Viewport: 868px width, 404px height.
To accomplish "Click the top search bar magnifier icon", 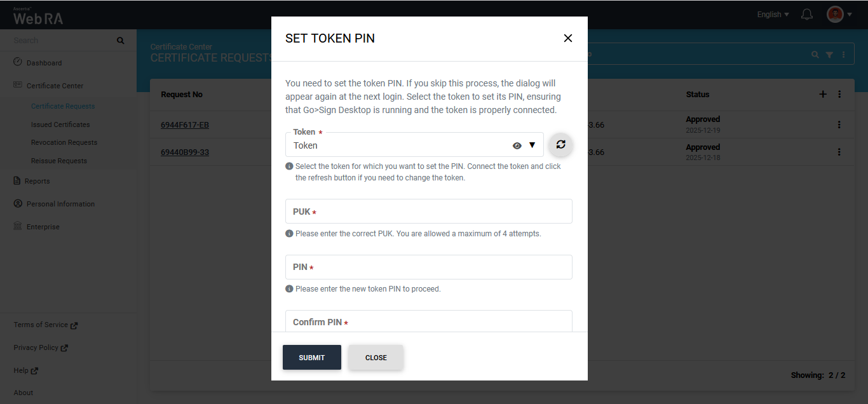I will point(815,55).
